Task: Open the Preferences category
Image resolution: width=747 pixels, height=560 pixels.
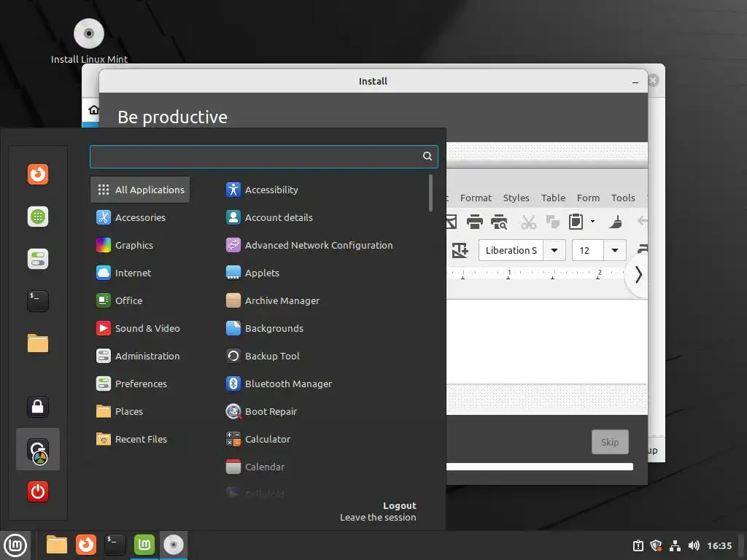Action: 132,384
